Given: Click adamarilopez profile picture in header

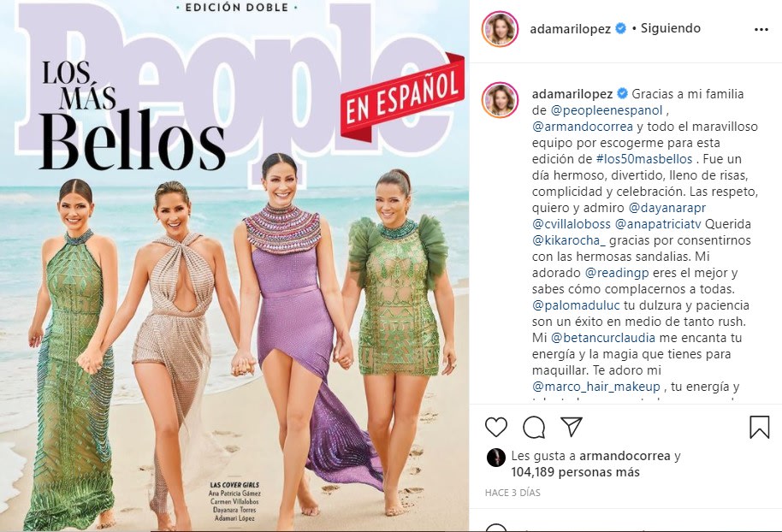Looking at the screenshot, I should [499, 29].
